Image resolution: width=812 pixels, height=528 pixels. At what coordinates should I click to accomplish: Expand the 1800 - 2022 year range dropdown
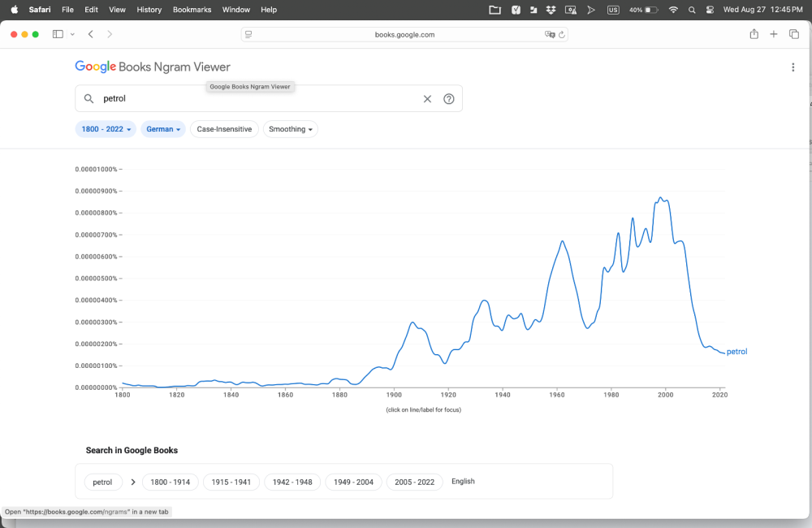[x=106, y=129]
